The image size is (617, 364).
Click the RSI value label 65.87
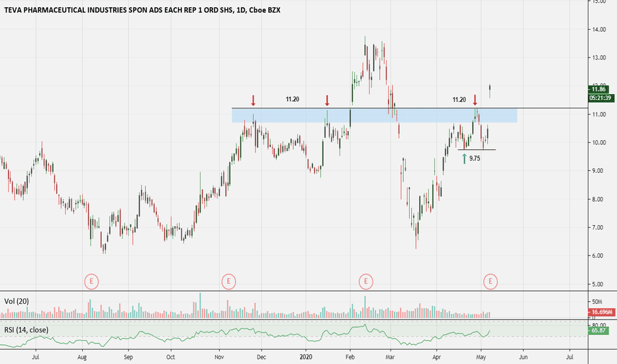598,330
